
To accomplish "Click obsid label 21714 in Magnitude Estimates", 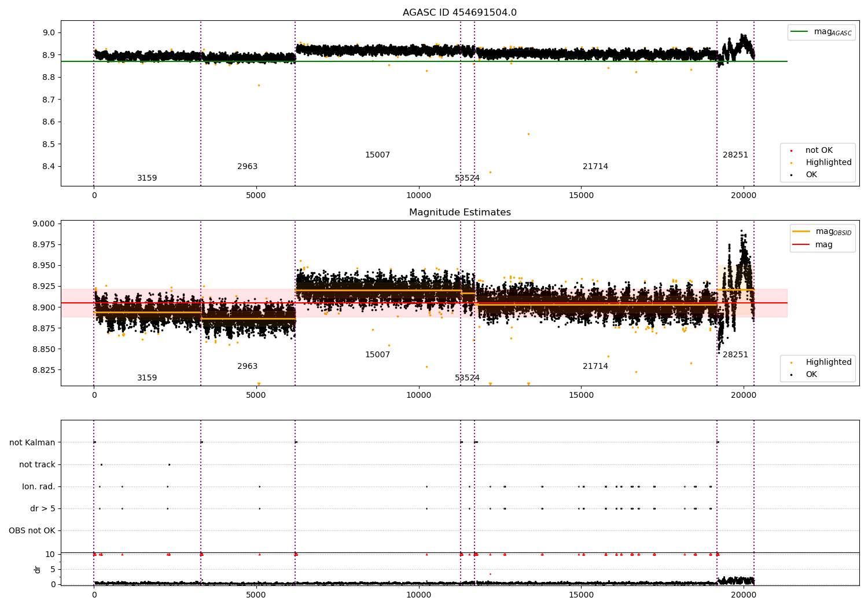I will pyautogui.click(x=595, y=367).
